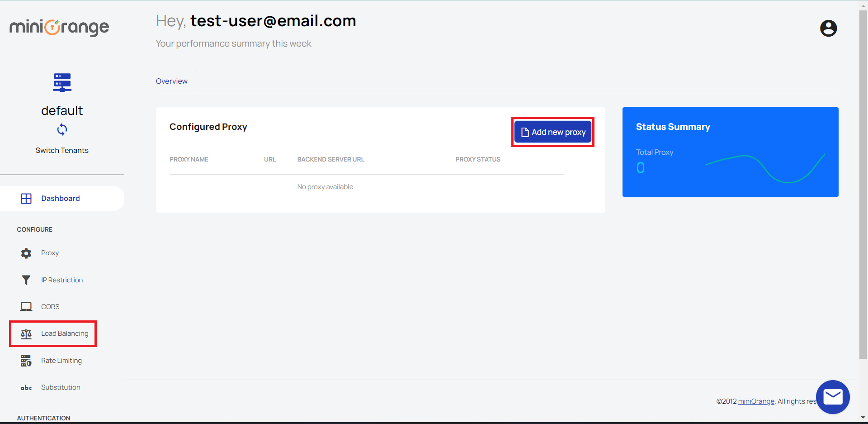Click the BACKEND SERVER URL column header
The width and height of the screenshot is (868, 424).
[x=331, y=159]
